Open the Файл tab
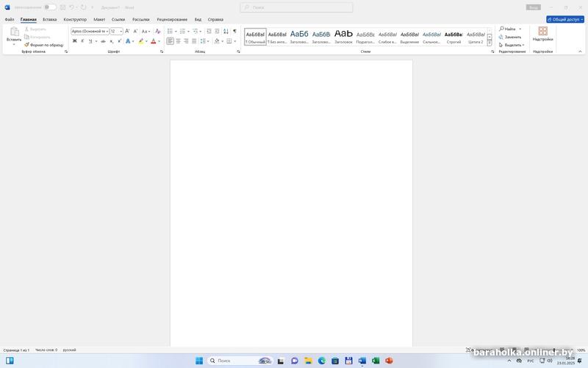 10,19
